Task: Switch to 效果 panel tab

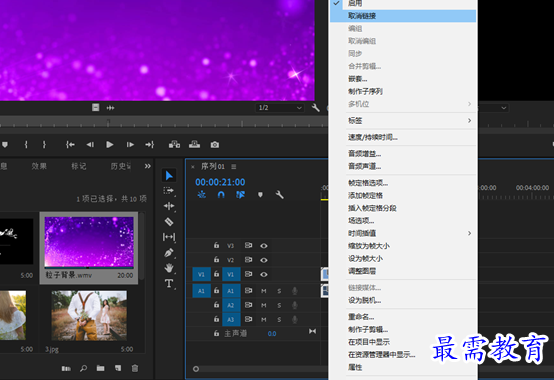Action: pyautogui.click(x=39, y=166)
